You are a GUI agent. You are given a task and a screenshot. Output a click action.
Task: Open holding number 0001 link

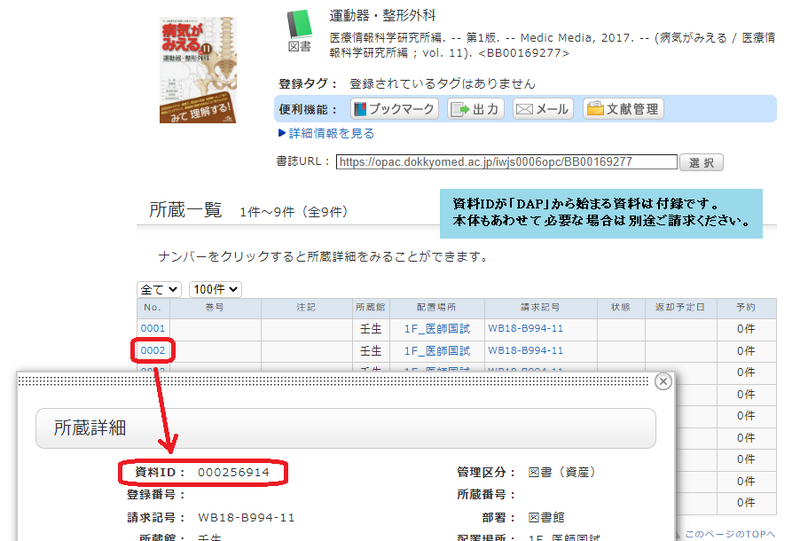point(153,329)
